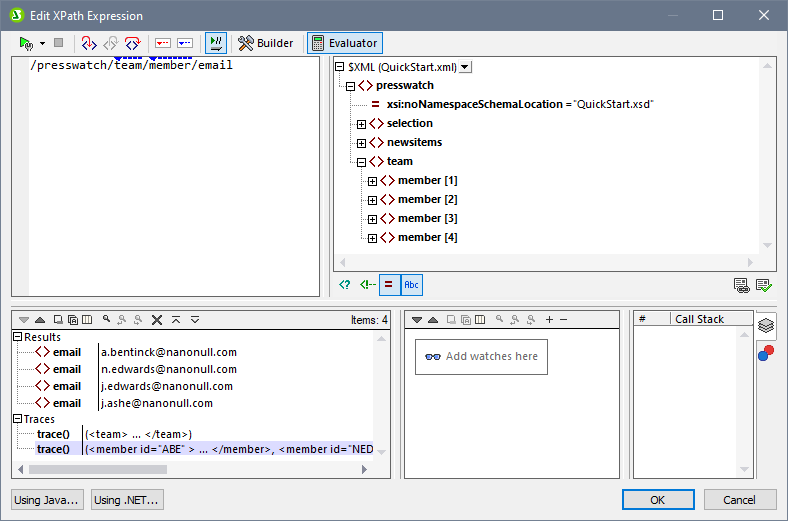This screenshot has height=521, width=788.
Task: Switch to Builder mode
Action: coord(265,43)
